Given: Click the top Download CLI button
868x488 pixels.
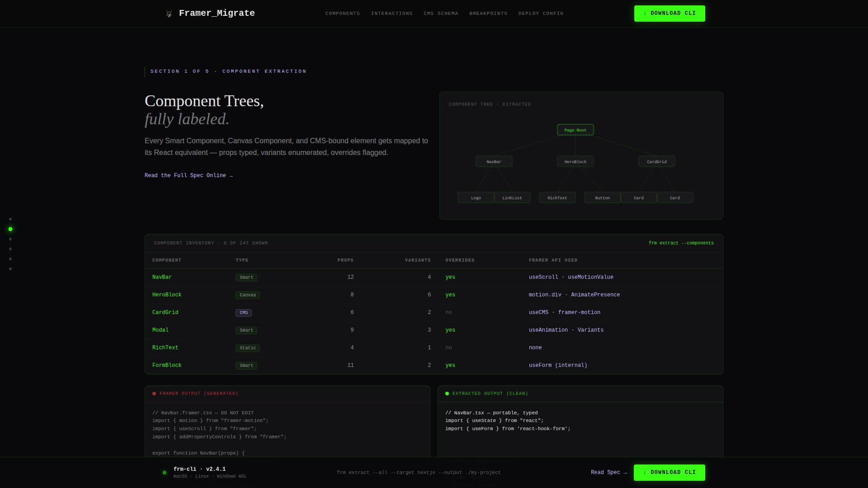Looking at the screenshot, I should coord(669,14).
